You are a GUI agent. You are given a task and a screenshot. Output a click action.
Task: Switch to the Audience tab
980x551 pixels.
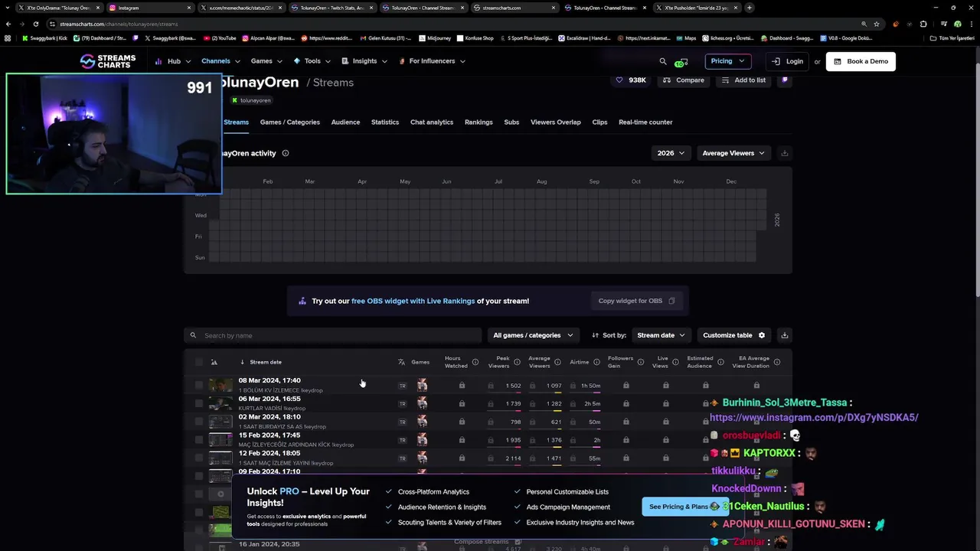click(345, 122)
